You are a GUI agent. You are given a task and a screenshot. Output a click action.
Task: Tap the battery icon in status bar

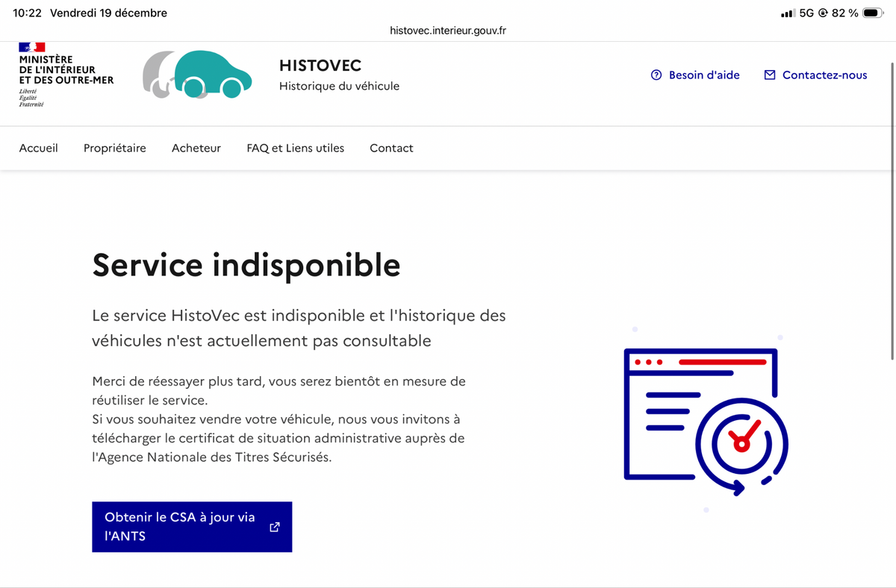click(x=872, y=13)
